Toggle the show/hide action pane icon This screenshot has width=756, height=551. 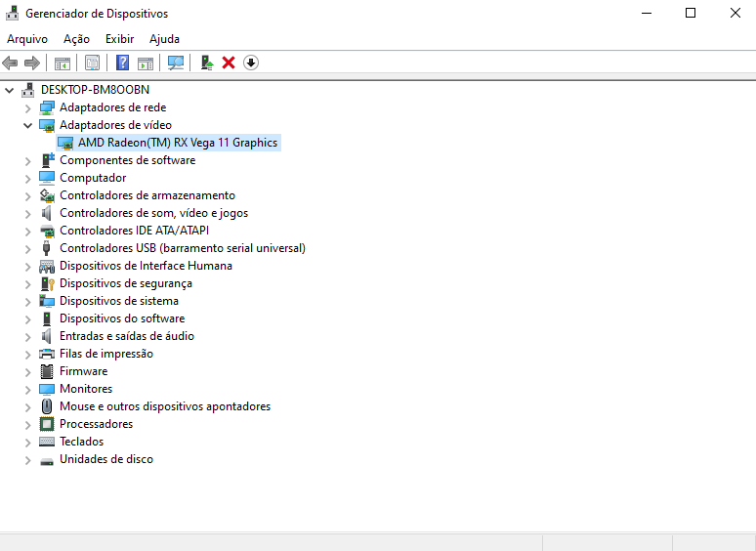[x=146, y=63]
